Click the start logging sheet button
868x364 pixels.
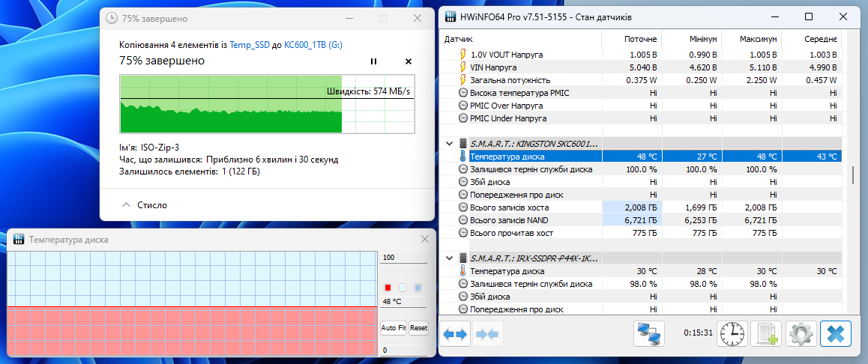767,334
